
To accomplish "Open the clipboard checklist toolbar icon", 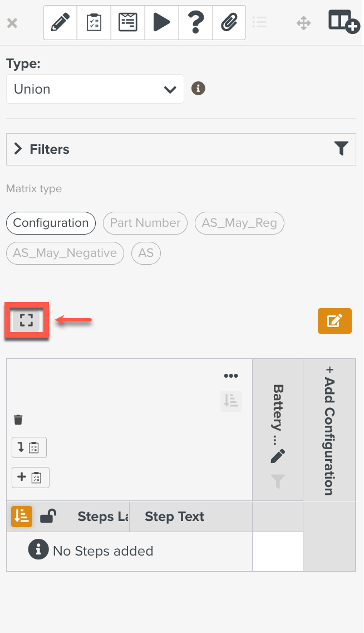I will click(94, 23).
